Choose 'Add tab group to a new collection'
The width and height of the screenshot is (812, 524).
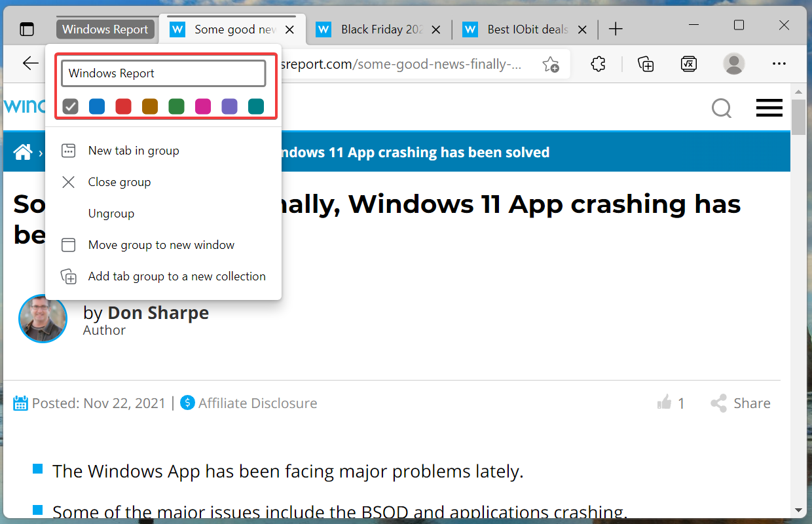click(164, 276)
